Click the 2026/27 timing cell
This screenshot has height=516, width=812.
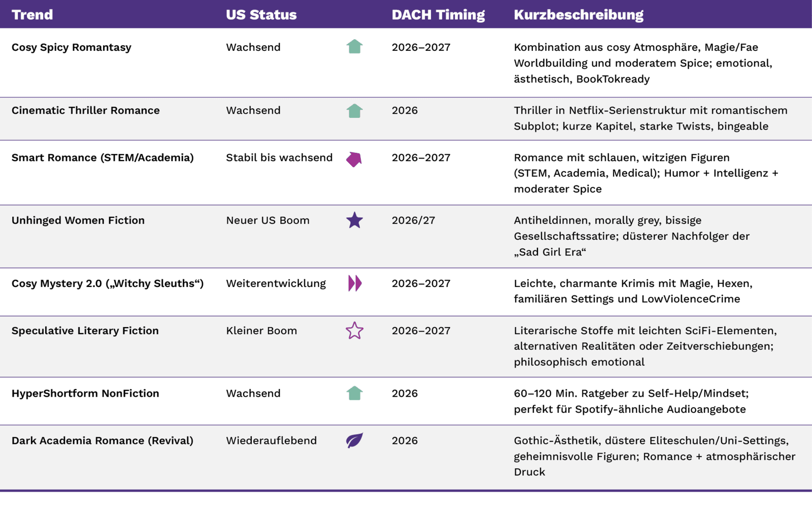coord(413,220)
